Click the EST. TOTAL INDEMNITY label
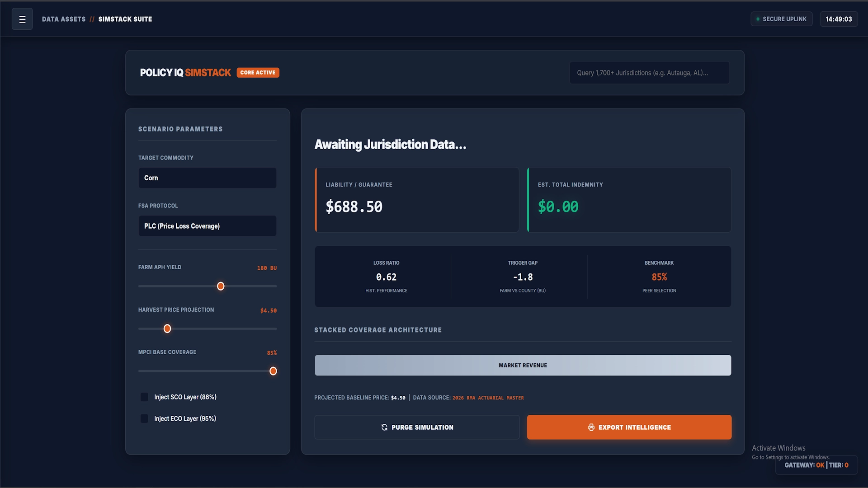This screenshot has width=868, height=488. coord(571,185)
